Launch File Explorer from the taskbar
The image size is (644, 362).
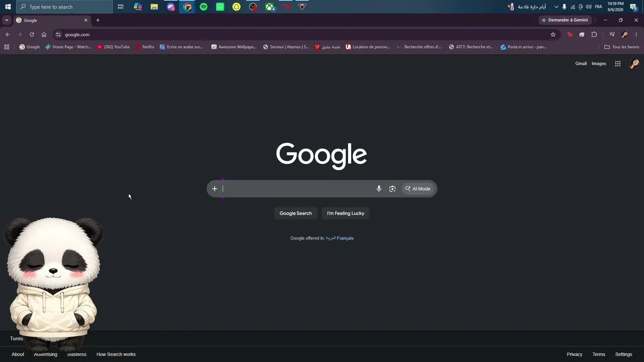(x=154, y=7)
